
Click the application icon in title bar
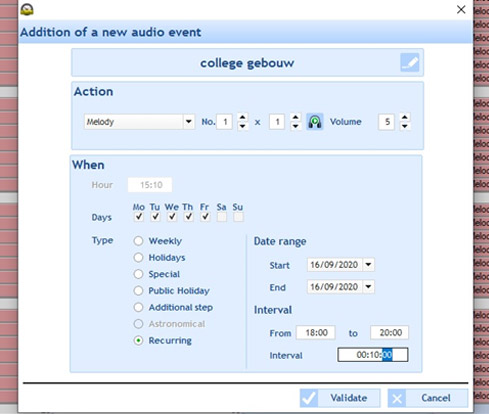tap(27, 9)
